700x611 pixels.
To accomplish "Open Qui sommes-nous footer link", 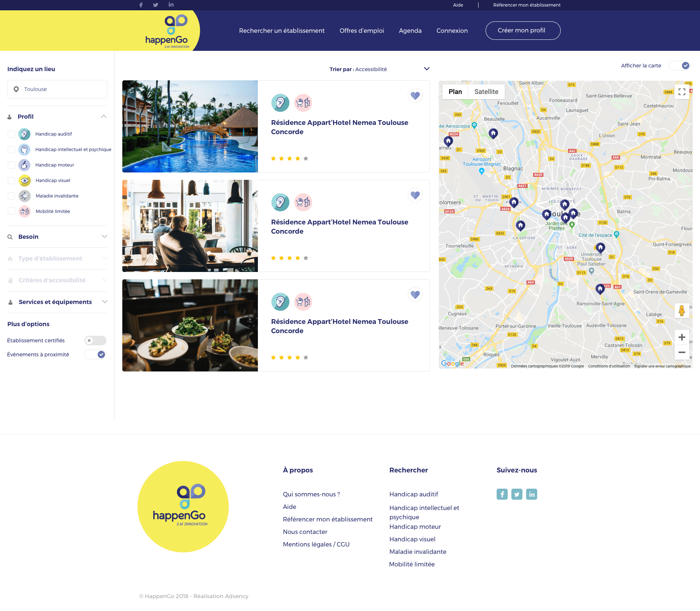I will [x=311, y=494].
